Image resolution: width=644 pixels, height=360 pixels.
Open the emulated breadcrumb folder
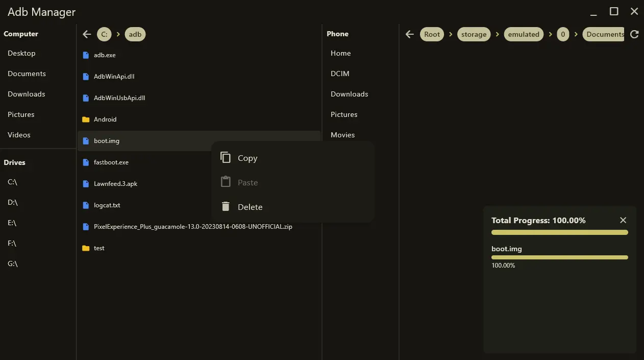point(523,34)
